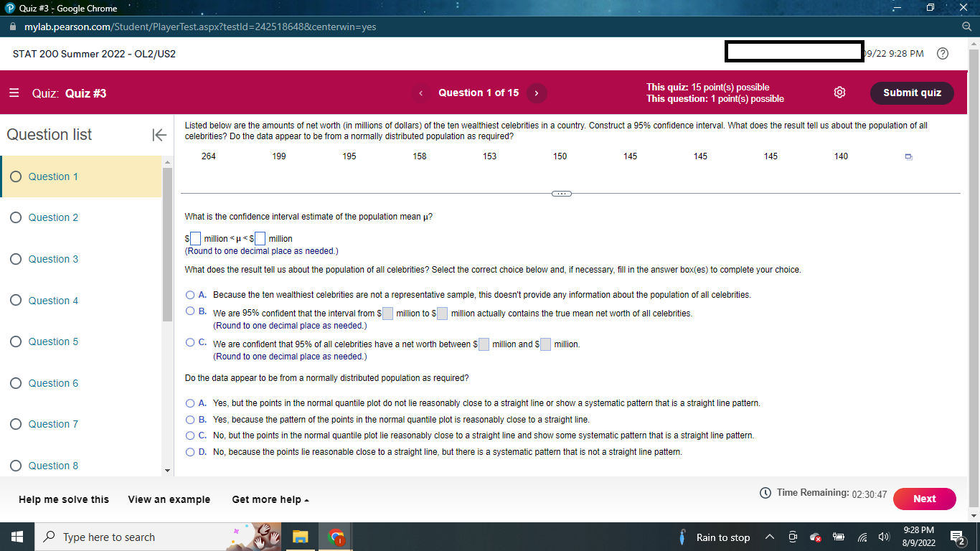
Task: Collapse the Question list panel
Action: click(159, 134)
